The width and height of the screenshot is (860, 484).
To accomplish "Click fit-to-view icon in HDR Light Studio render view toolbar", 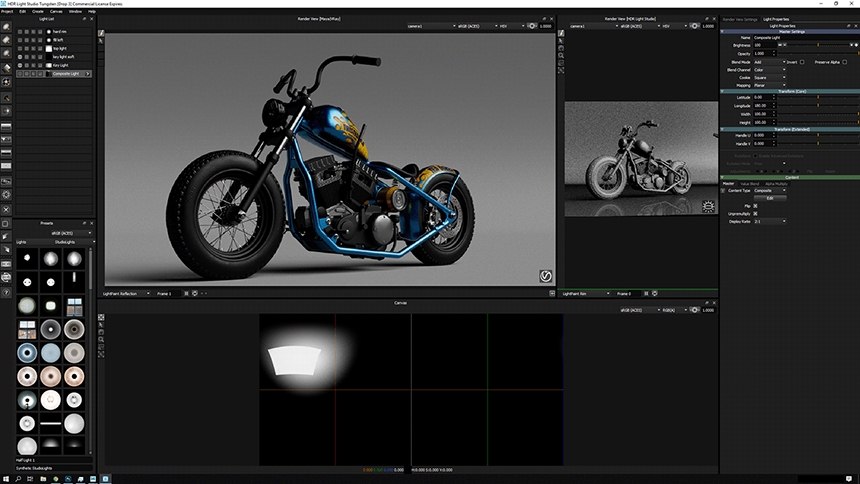I will tap(561, 70).
